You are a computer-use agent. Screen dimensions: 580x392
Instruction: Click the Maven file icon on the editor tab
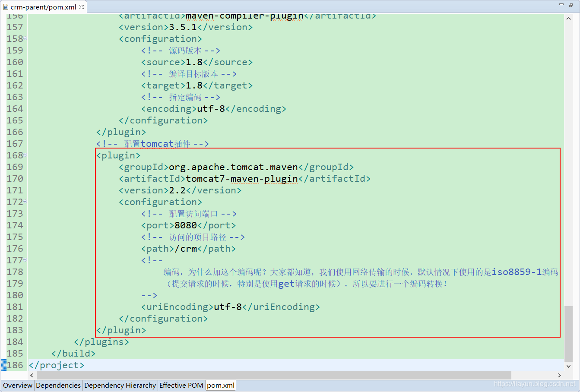coord(6,7)
